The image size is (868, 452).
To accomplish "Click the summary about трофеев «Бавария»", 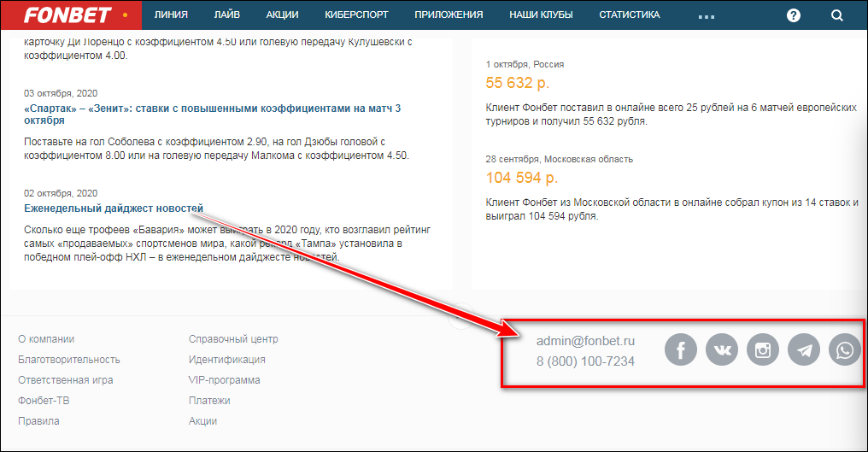I will pyautogui.click(x=227, y=244).
